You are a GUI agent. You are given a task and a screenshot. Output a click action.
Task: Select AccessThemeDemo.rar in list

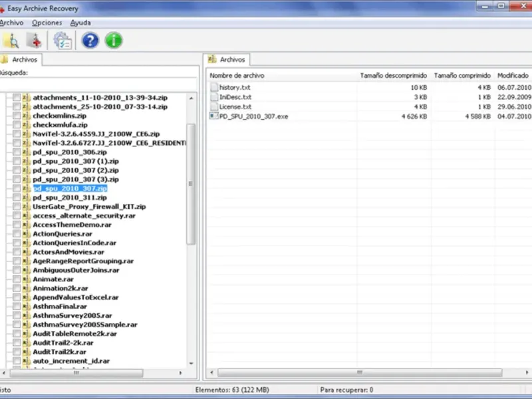72,225
